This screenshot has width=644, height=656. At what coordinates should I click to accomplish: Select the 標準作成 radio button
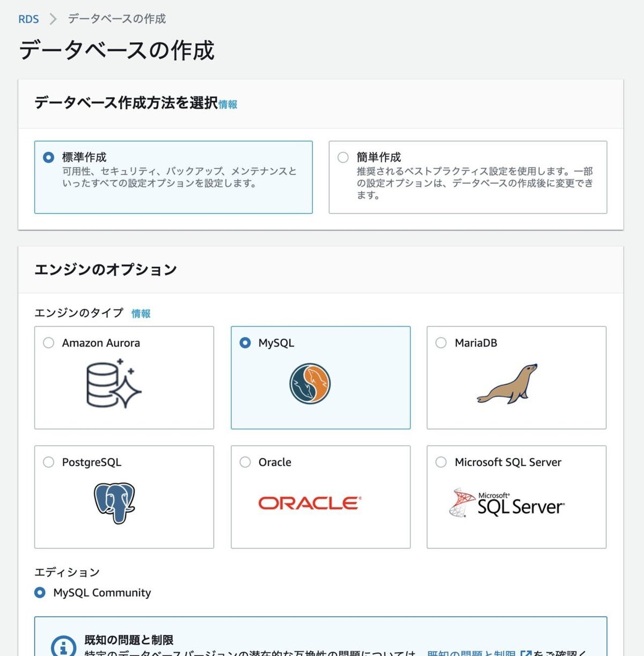48,157
